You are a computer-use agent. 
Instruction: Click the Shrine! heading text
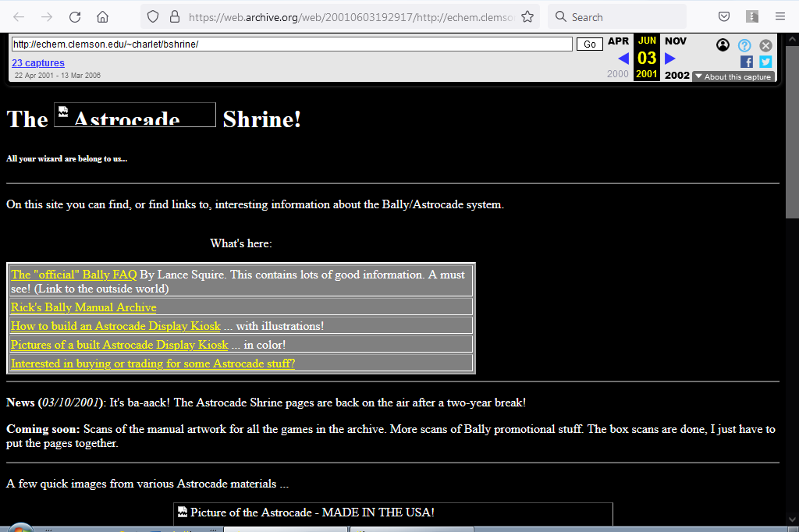point(262,119)
